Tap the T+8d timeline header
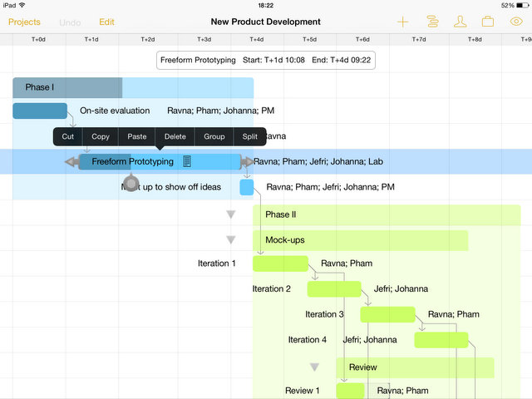This screenshot has height=399, width=532. coord(475,39)
